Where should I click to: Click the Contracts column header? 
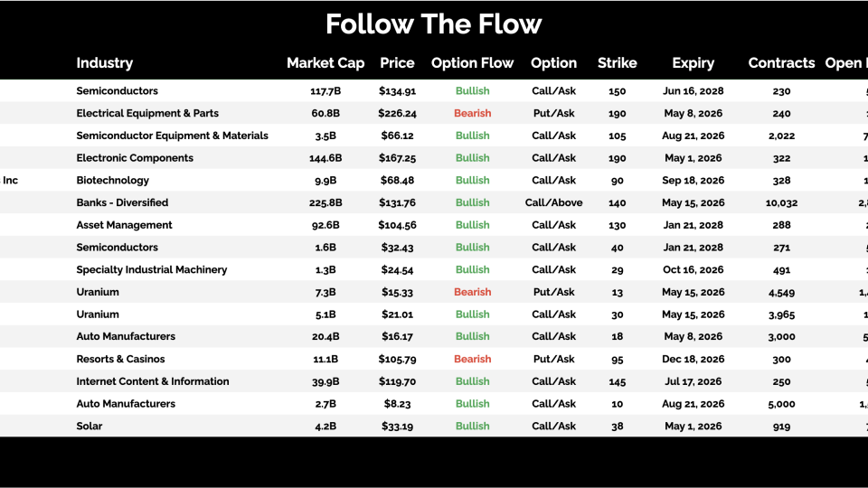(781, 63)
